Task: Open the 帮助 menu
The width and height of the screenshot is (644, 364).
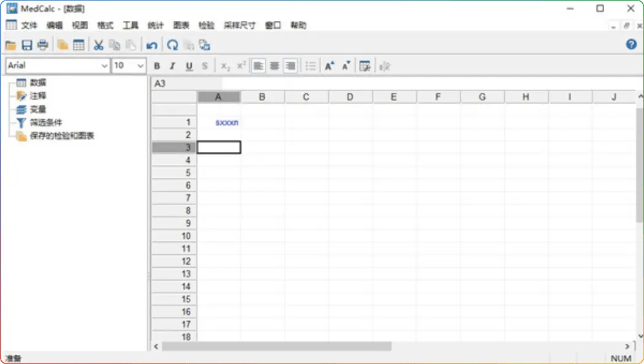Action: (298, 26)
